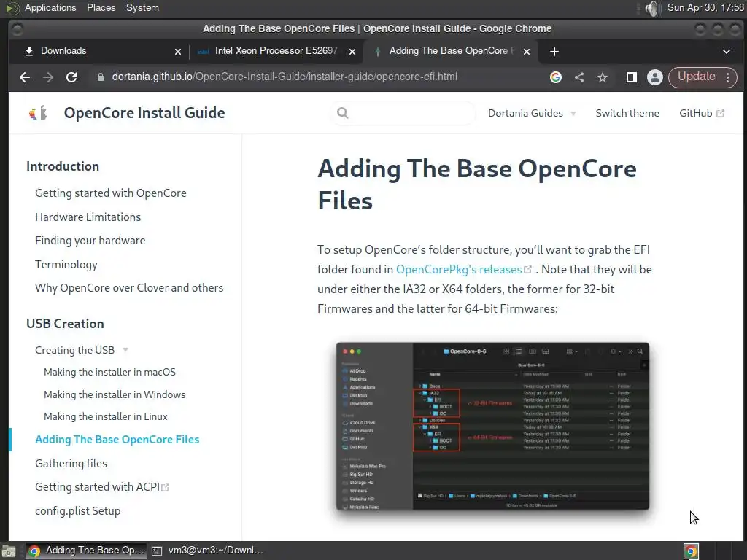The height and width of the screenshot is (560, 747).
Task: Click the clock in the top panel
Action: pyautogui.click(x=705, y=7)
